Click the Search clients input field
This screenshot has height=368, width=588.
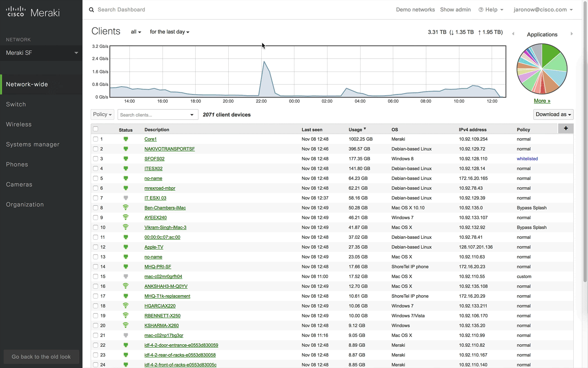point(153,115)
